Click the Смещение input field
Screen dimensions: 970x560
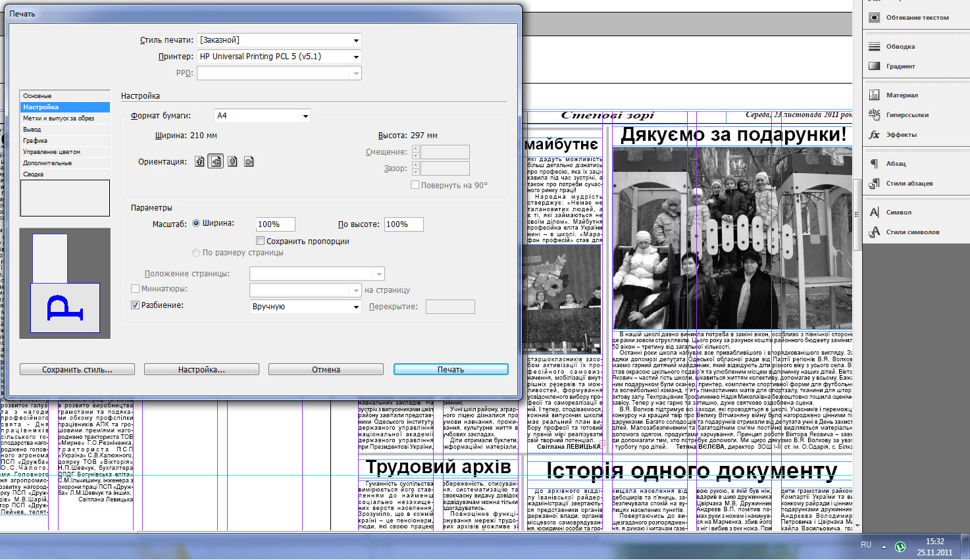coord(445,152)
